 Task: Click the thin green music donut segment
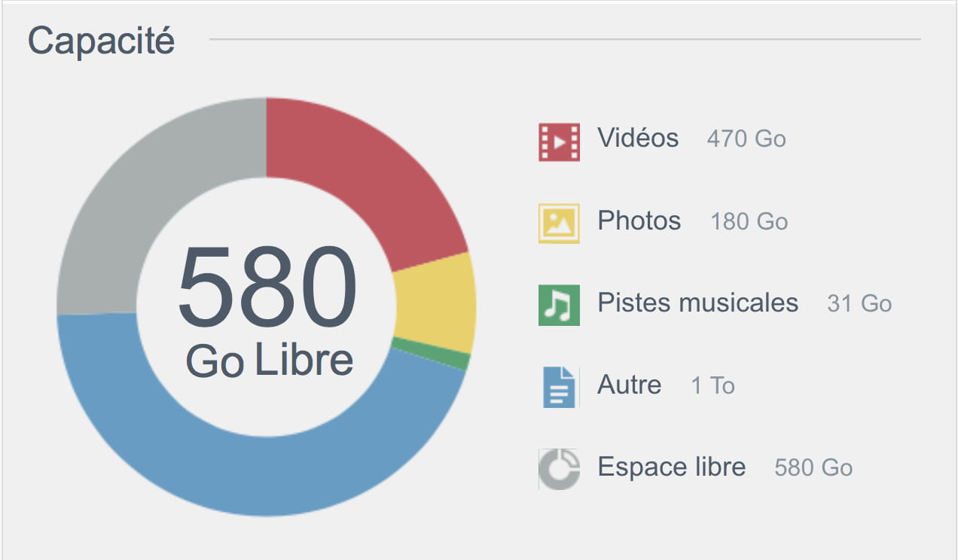coord(431,354)
